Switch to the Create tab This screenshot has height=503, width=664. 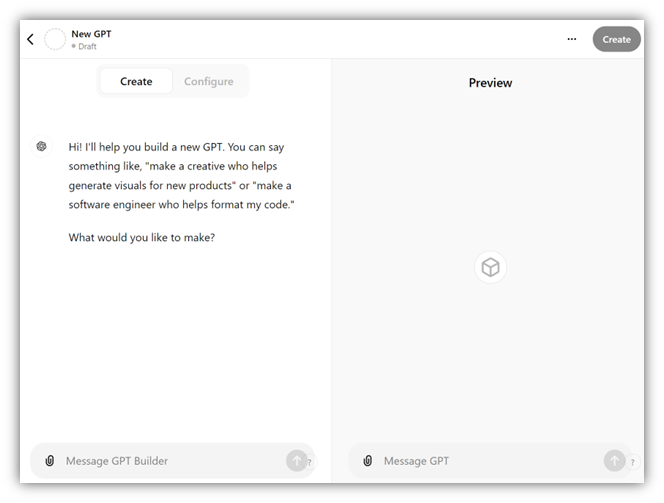pyautogui.click(x=136, y=81)
